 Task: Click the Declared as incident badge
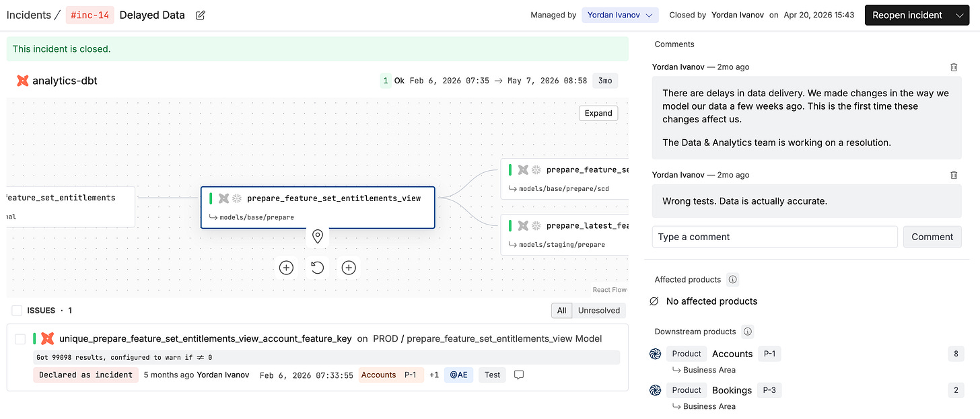(x=85, y=375)
